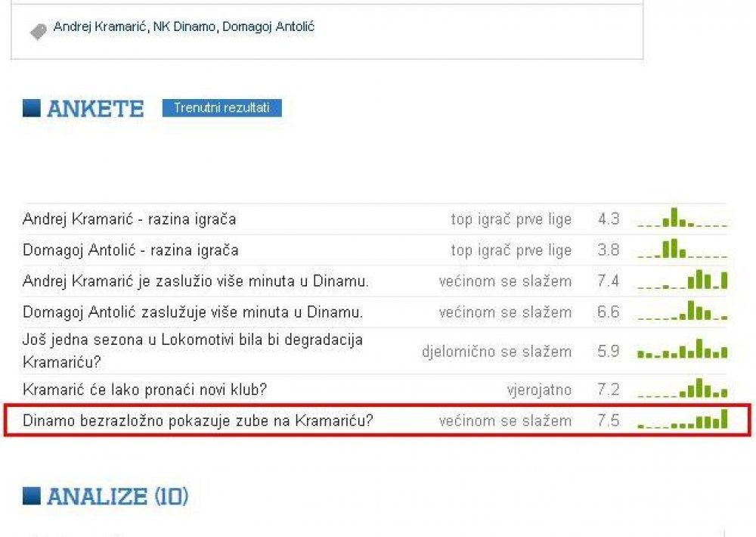This screenshot has height=537, width=756.
Task: Click the tag icon beside Andrej Kramarić
Action: click(38, 31)
